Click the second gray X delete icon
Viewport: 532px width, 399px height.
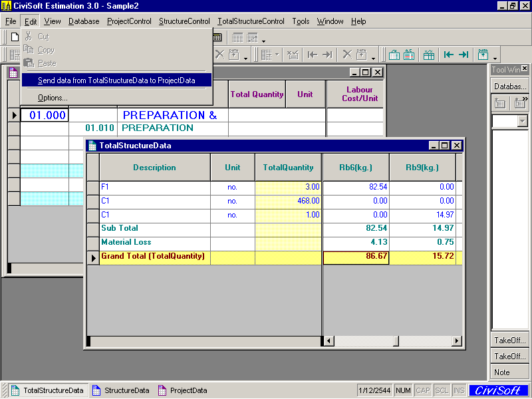(x=347, y=55)
